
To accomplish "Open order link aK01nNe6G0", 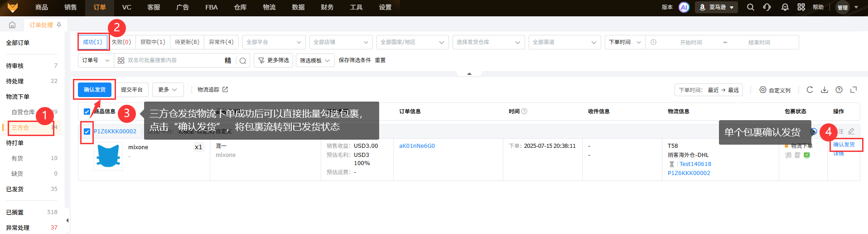I will click(417, 146).
